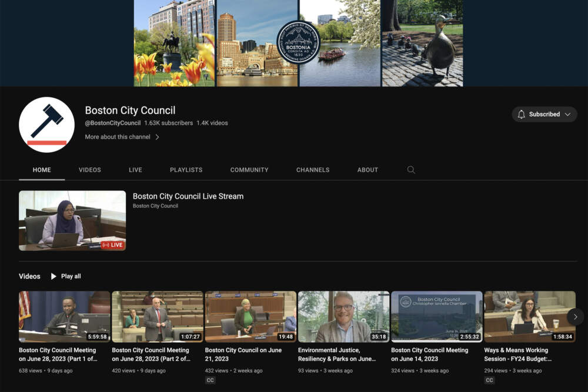Screen dimensions: 588x392
Task: Click the 1:07:27 duration badge
Action: 191,337
